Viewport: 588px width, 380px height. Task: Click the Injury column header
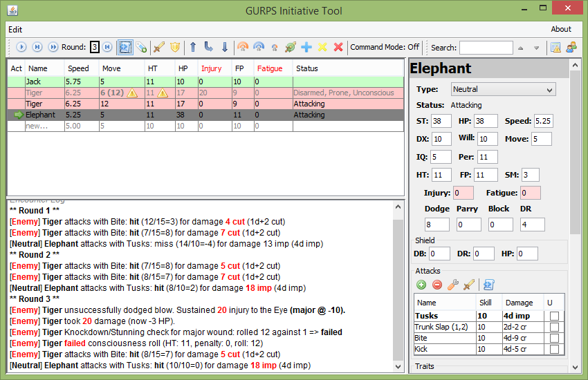click(214, 68)
